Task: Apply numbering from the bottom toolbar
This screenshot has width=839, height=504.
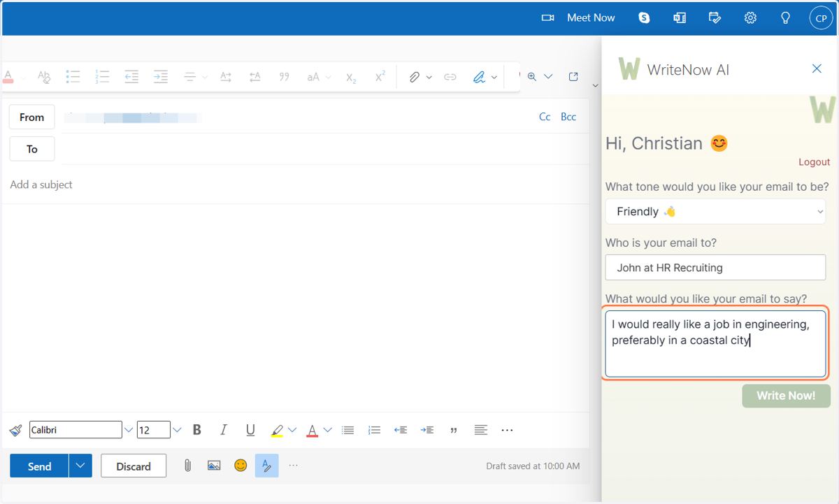Action: click(x=374, y=430)
